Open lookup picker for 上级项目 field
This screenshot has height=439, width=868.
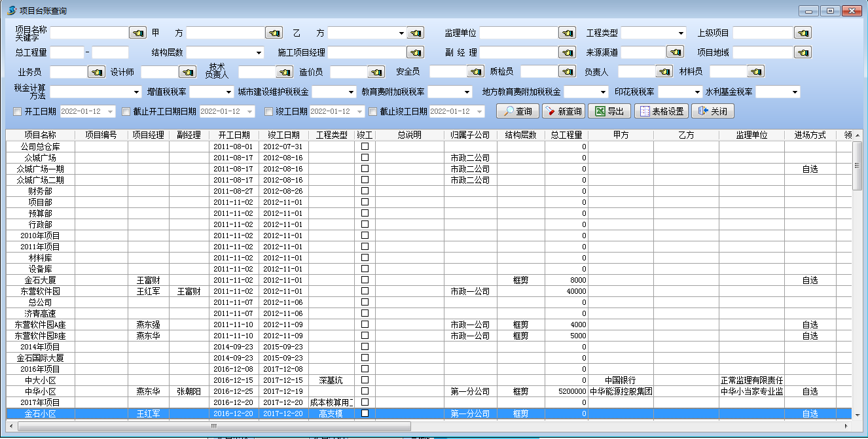click(803, 33)
